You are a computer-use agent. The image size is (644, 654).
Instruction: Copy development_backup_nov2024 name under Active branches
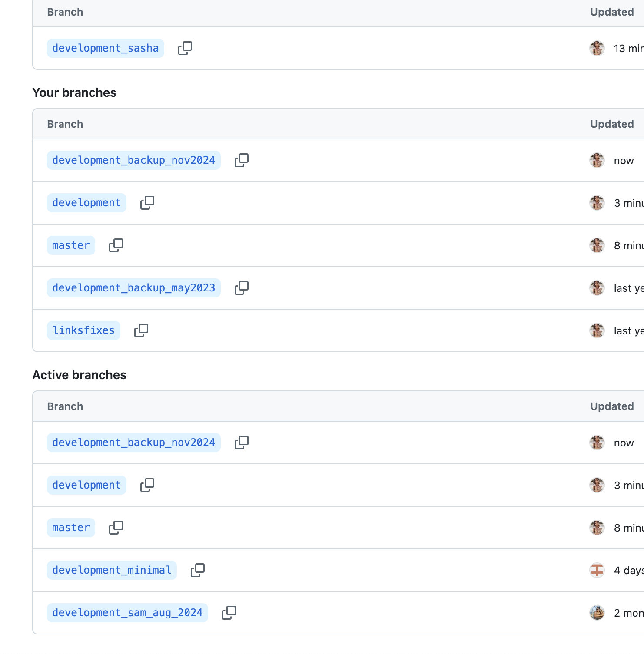click(242, 443)
